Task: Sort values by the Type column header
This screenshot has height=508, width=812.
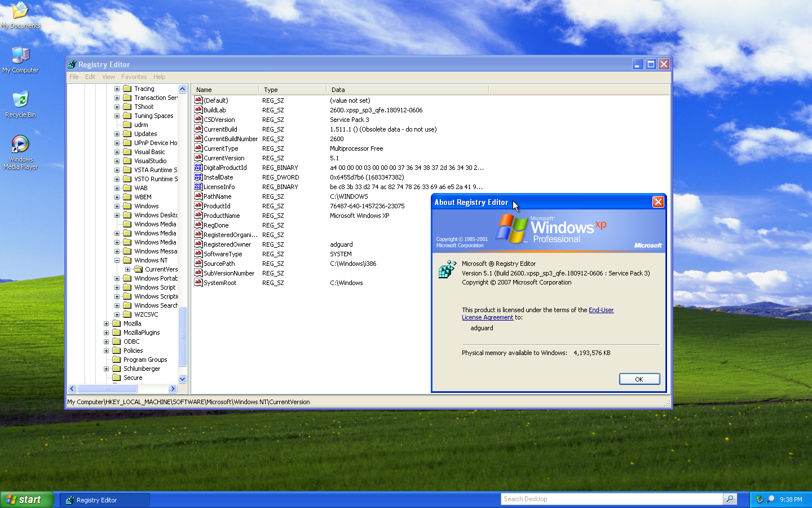Action: [293, 90]
